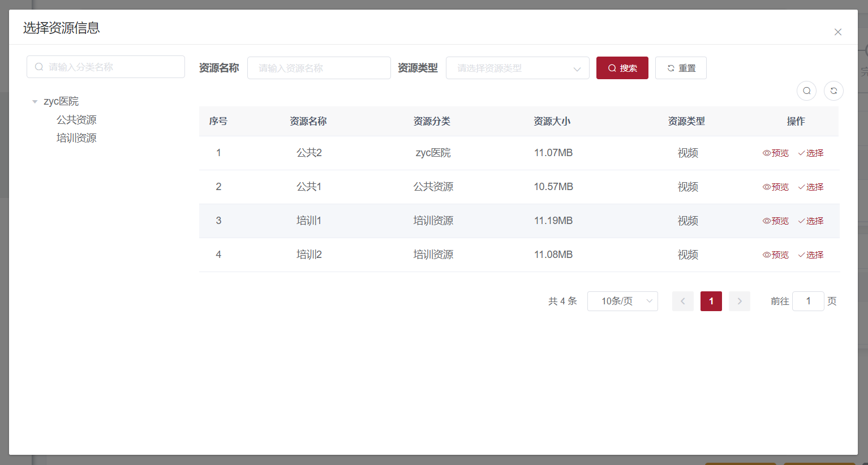Click the 资源分类 column header
This screenshot has height=465, width=868.
(x=432, y=121)
